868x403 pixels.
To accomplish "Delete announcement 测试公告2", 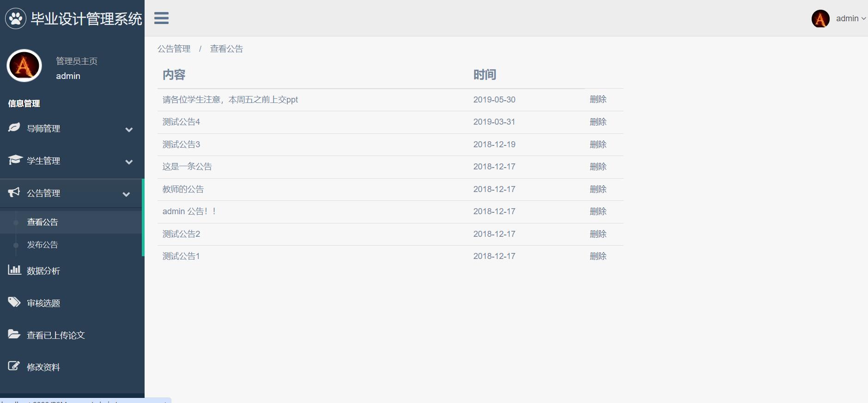I will 598,234.
